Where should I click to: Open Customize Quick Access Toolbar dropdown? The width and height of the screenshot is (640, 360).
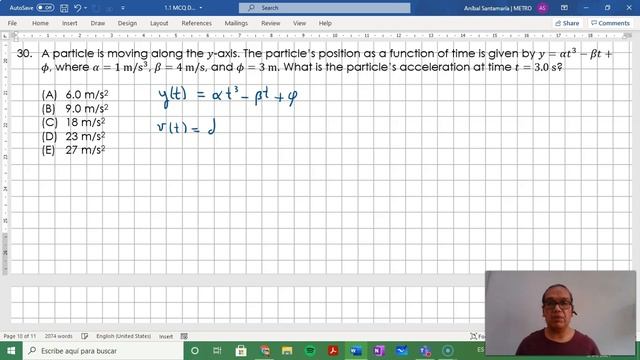point(123,8)
